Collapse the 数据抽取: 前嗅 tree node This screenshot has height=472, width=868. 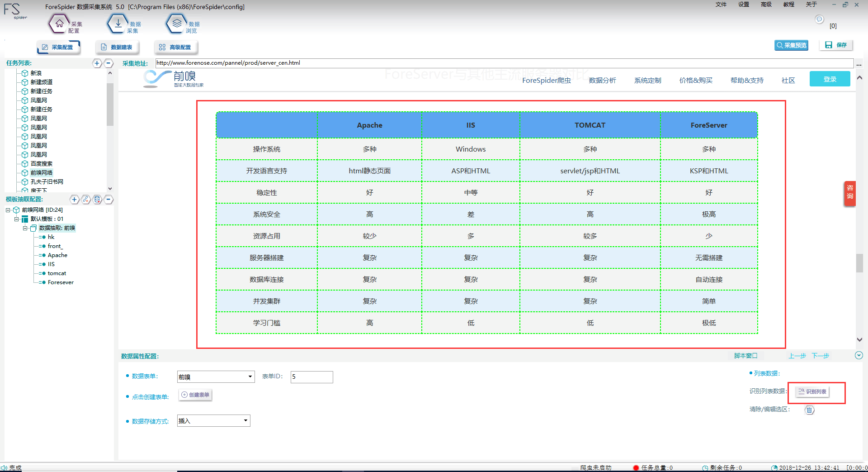(x=25, y=228)
